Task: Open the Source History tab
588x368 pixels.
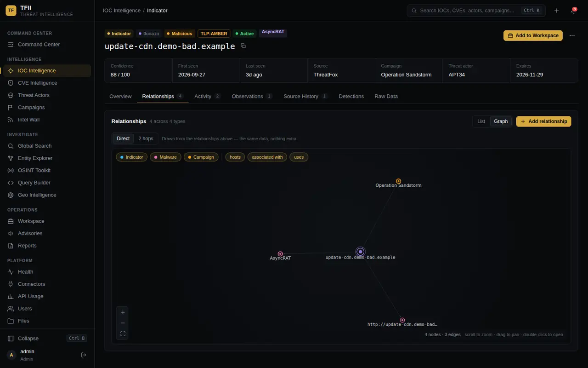Action: pos(306,96)
